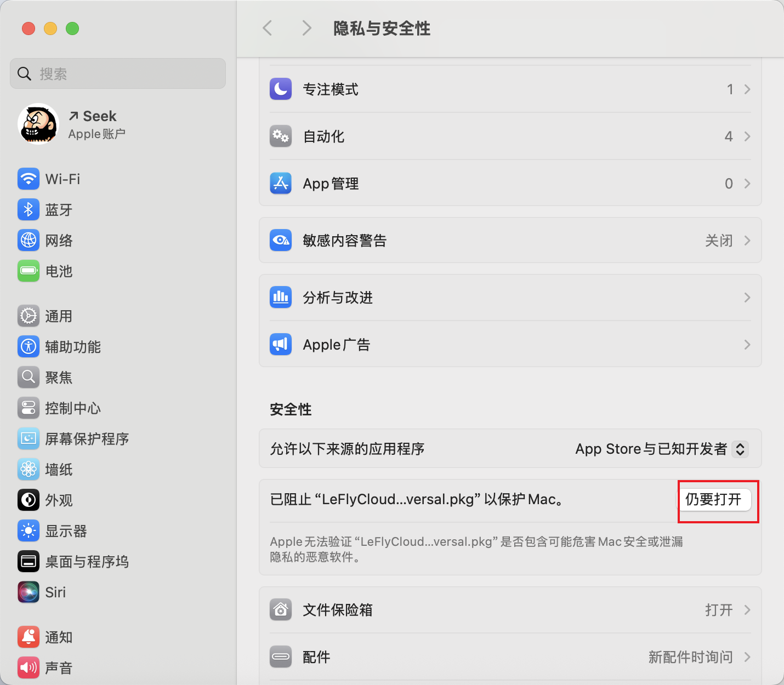Click Control Center (控制中心) icon
784x685 pixels.
[29, 408]
